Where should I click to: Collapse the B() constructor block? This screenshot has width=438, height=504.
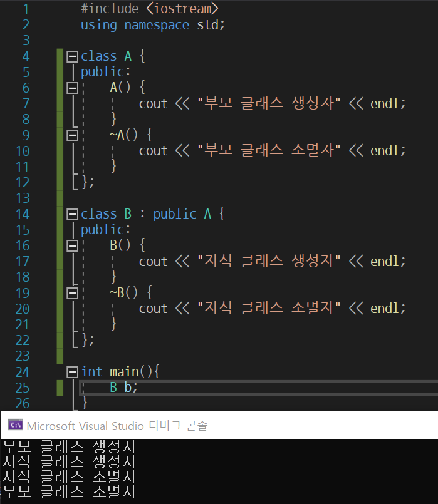tap(72, 245)
